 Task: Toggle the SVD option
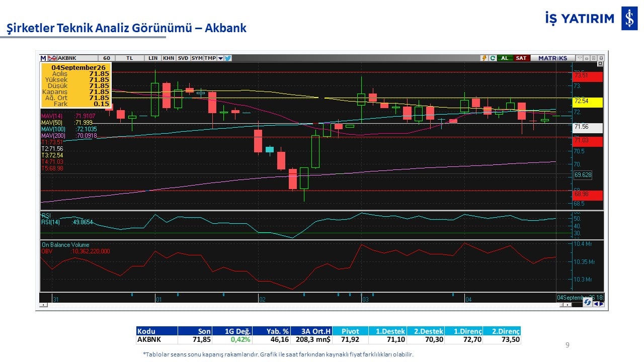pos(183,58)
